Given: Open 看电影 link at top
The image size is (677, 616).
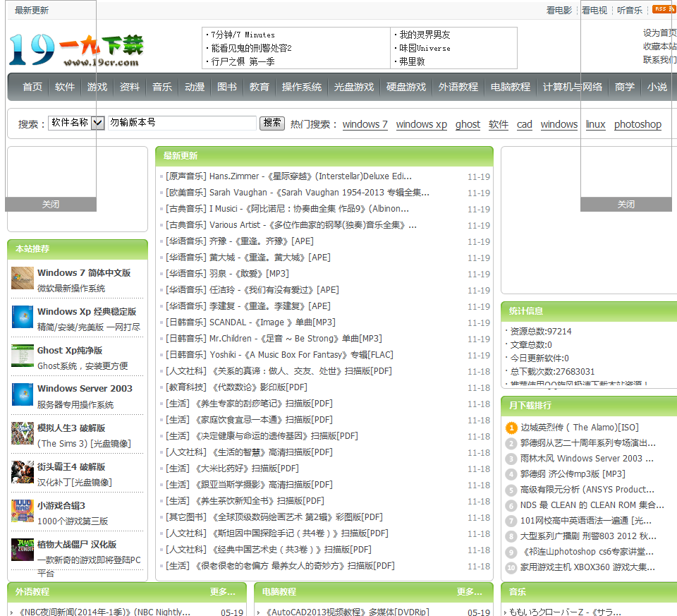Looking at the screenshot, I should coord(559,10).
